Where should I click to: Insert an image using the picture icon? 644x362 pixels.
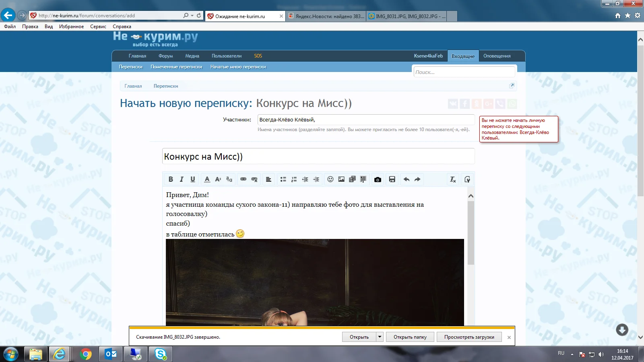coord(341,179)
